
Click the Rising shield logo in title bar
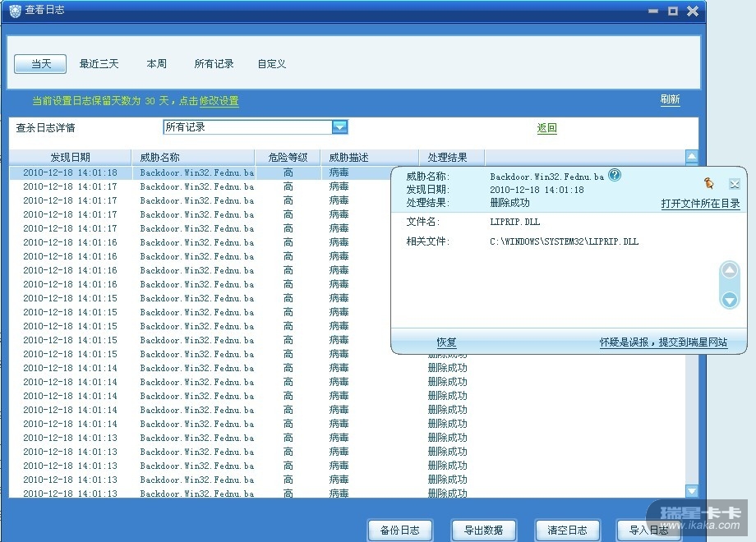point(15,11)
